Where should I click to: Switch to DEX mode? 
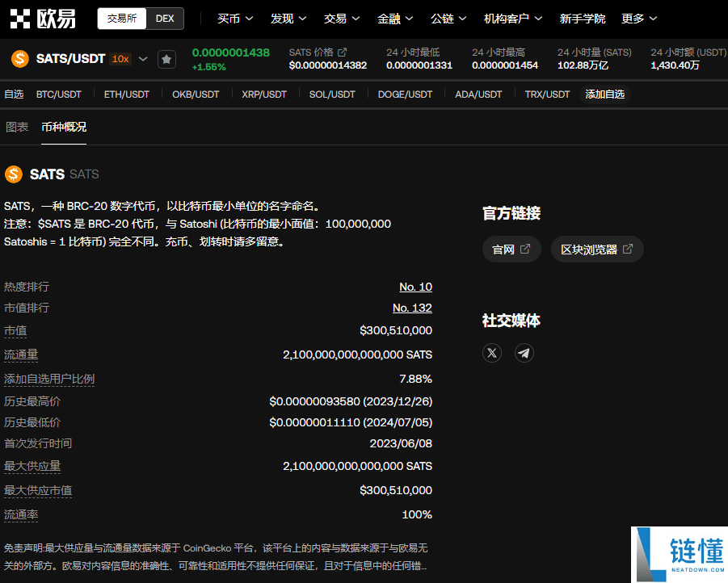(x=165, y=19)
